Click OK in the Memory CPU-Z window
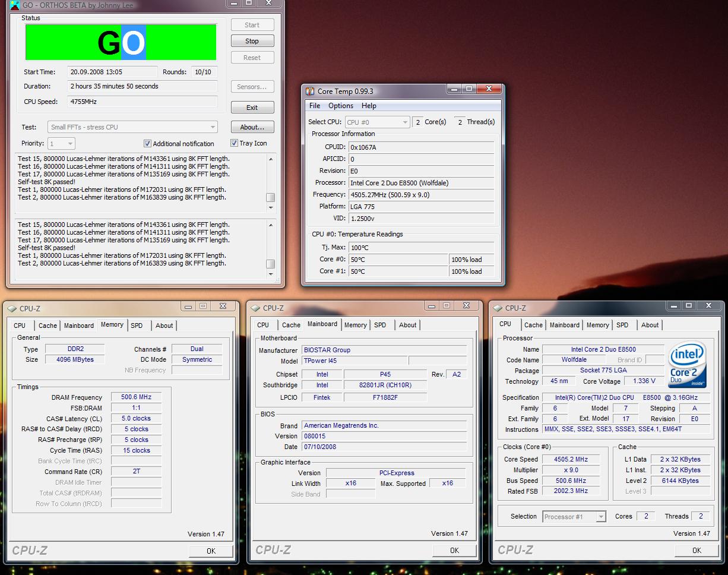The image size is (728, 575). pos(211,551)
